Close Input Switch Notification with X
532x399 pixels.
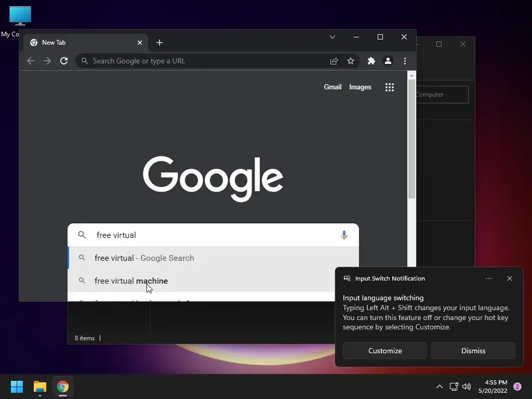pyautogui.click(x=509, y=278)
